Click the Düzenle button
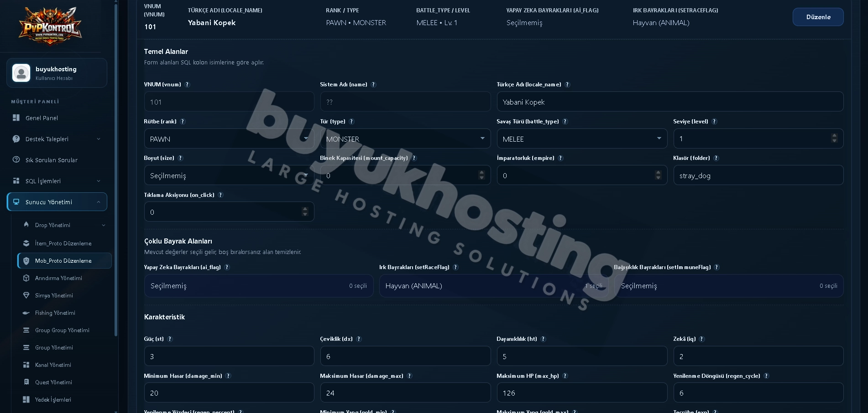Viewport: 868px width, 413px height. [x=818, y=17]
